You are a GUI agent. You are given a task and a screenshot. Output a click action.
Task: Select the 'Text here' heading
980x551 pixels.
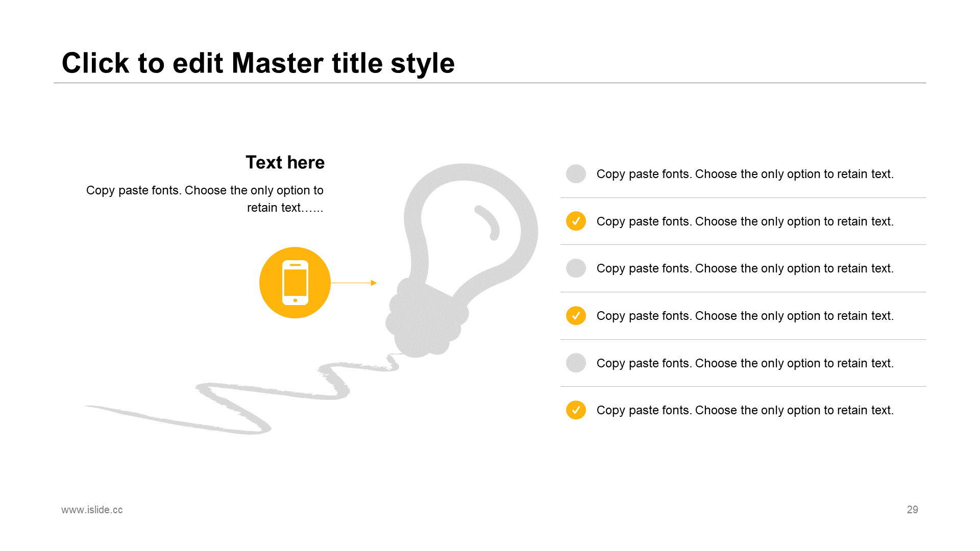pyautogui.click(x=285, y=162)
